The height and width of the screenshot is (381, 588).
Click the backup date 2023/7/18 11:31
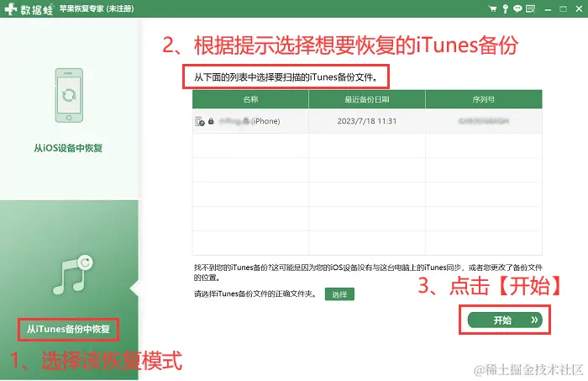[367, 121]
